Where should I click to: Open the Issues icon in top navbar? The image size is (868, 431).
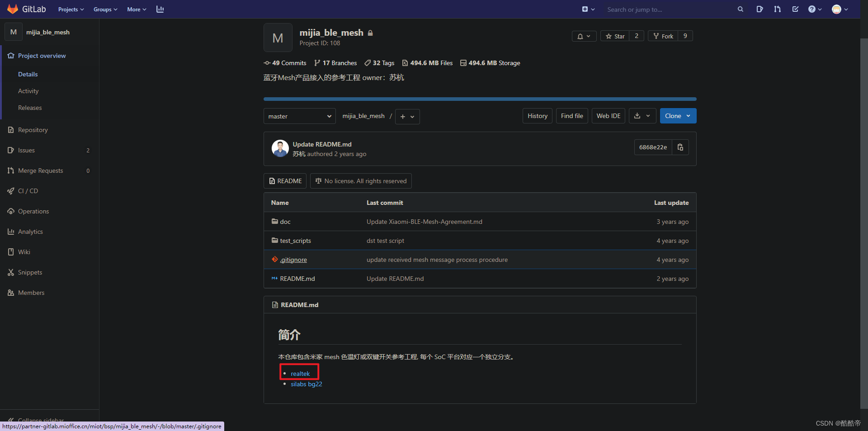759,9
